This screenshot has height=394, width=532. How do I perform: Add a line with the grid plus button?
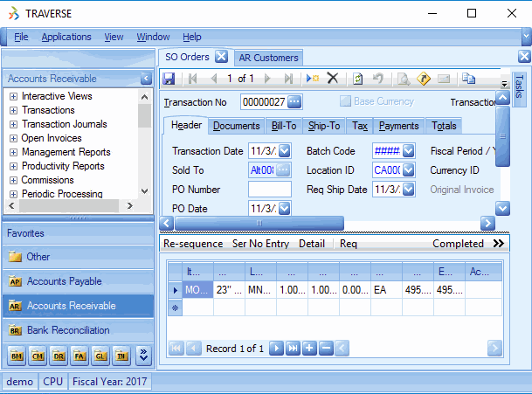(x=309, y=349)
